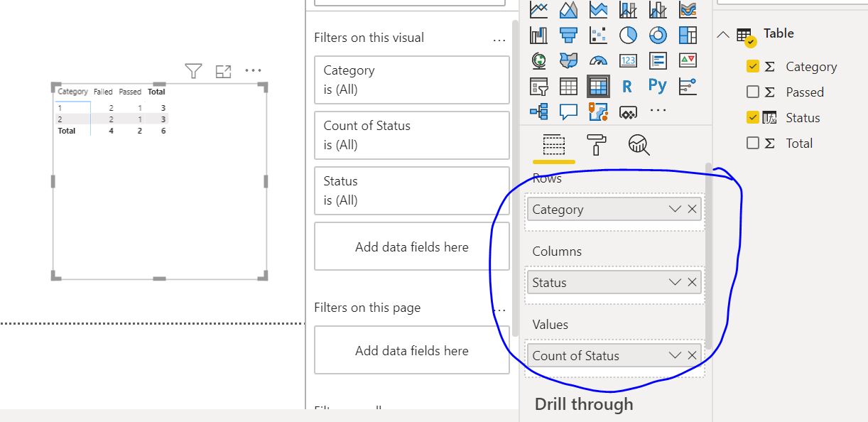Select the ribbon chart visual

click(688, 9)
